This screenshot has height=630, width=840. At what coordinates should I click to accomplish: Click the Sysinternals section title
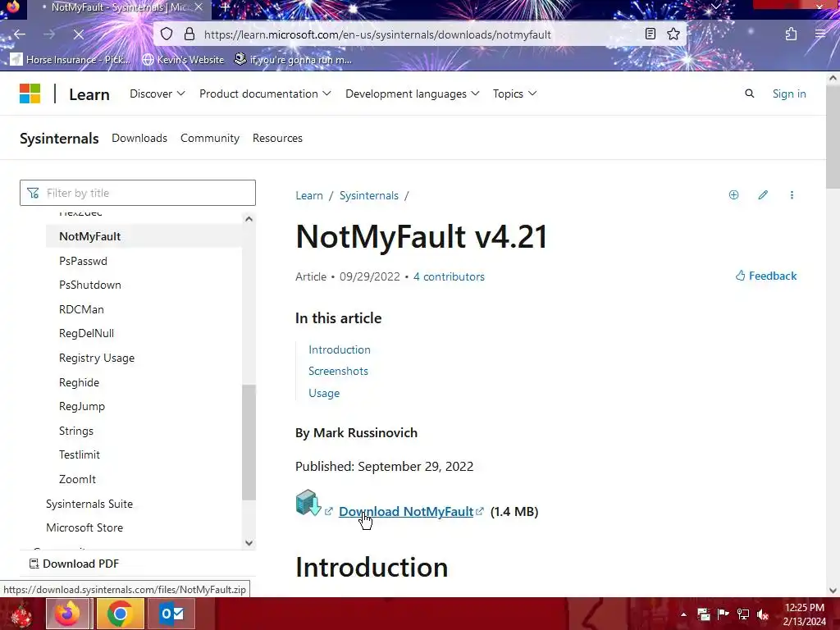click(x=59, y=139)
